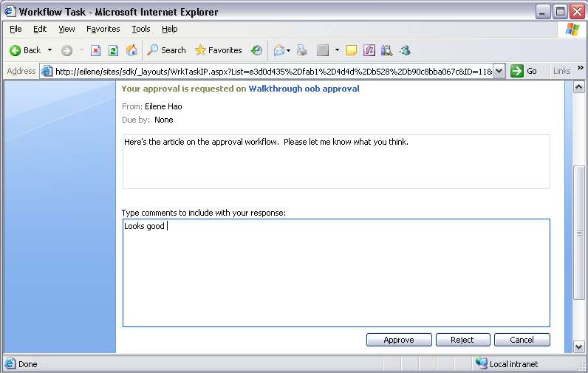Click in the Address bar URL field

pos(274,71)
